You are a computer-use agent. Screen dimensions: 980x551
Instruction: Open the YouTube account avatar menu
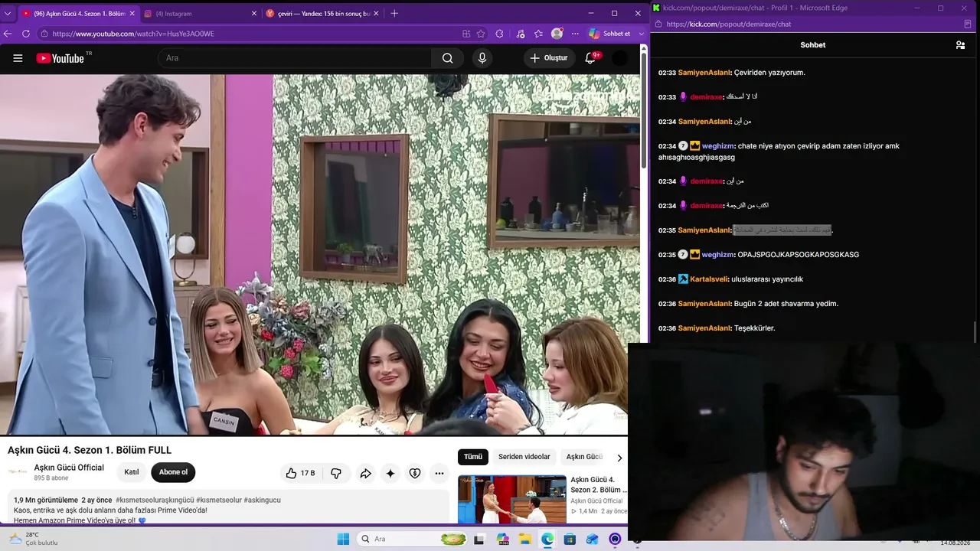click(x=620, y=58)
